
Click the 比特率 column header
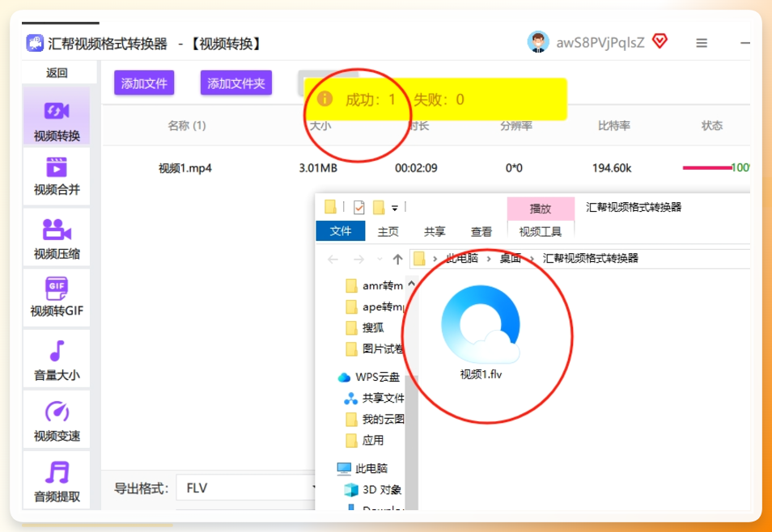point(614,126)
